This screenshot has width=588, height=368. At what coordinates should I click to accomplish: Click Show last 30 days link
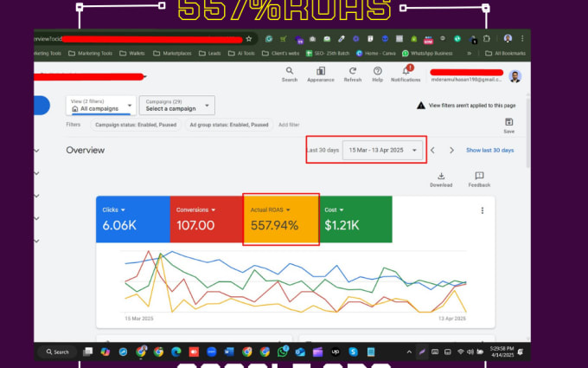[489, 150]
